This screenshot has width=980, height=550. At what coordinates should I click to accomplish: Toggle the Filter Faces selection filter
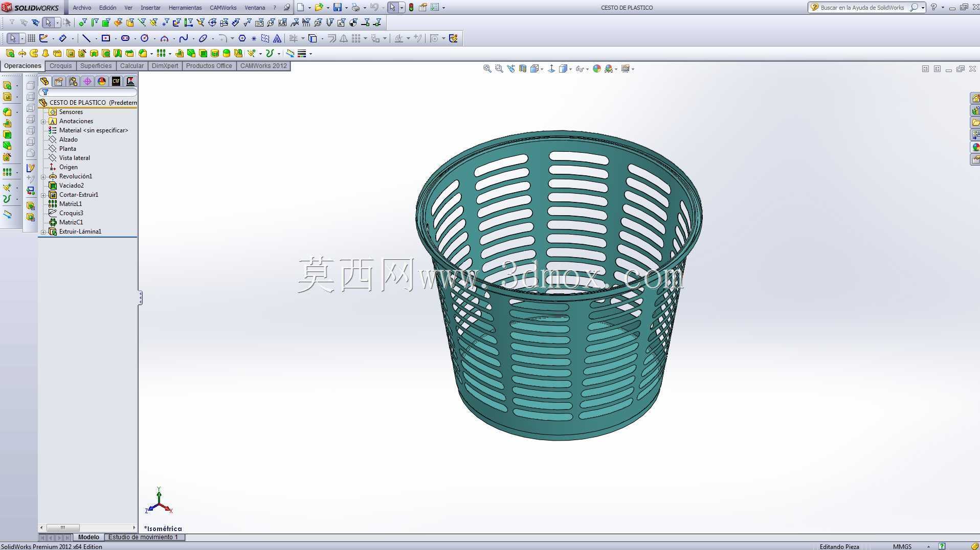click(x=106, y=22)
